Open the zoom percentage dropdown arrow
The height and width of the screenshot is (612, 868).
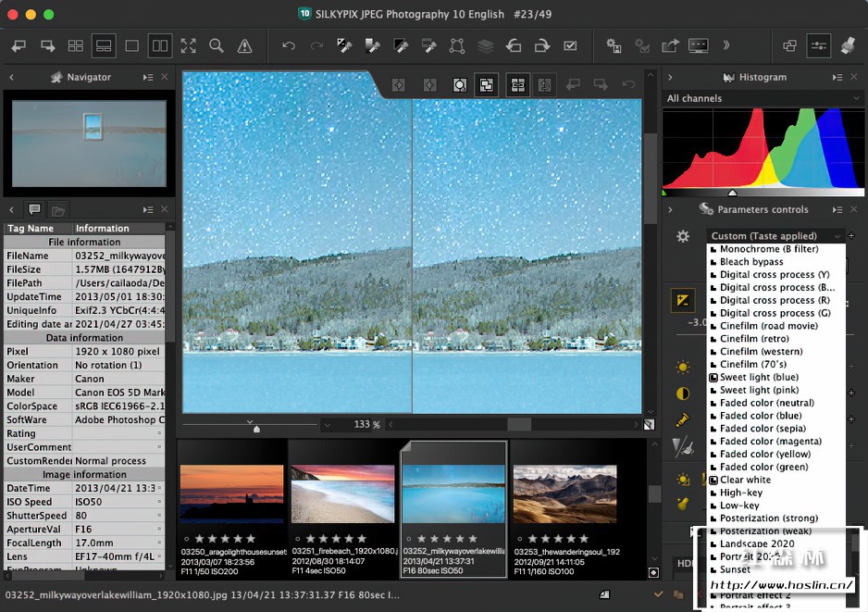tap(327, 425)
